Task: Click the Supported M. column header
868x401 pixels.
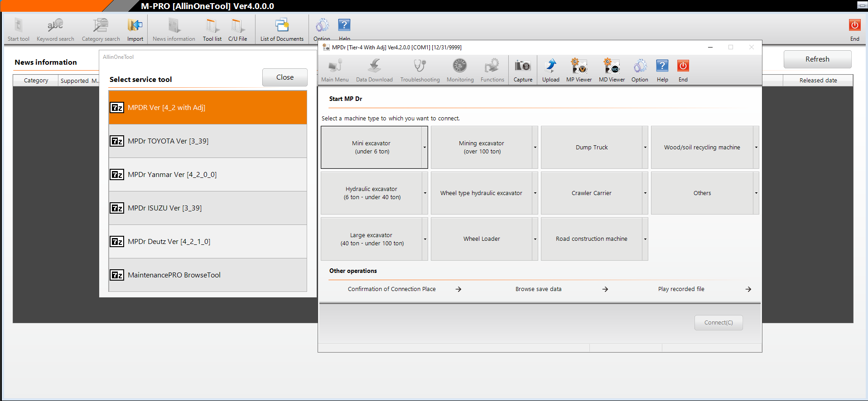Action: coord(79,81)
